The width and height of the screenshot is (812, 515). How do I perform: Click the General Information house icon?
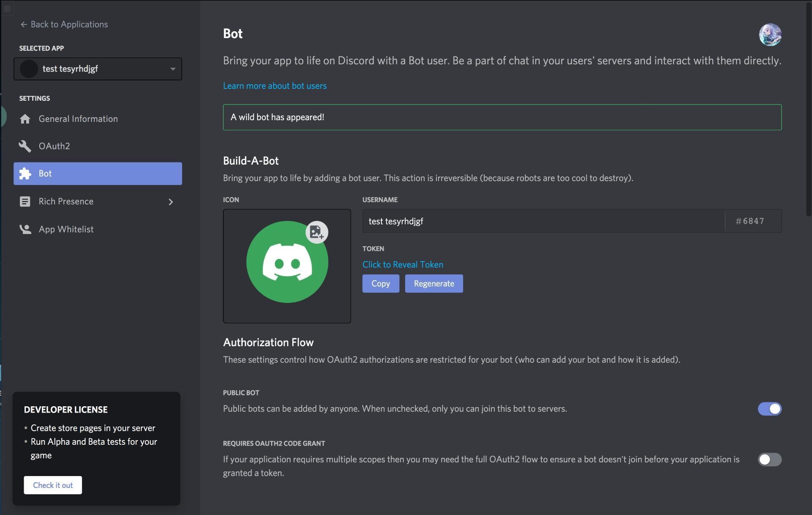pos(25,119)
